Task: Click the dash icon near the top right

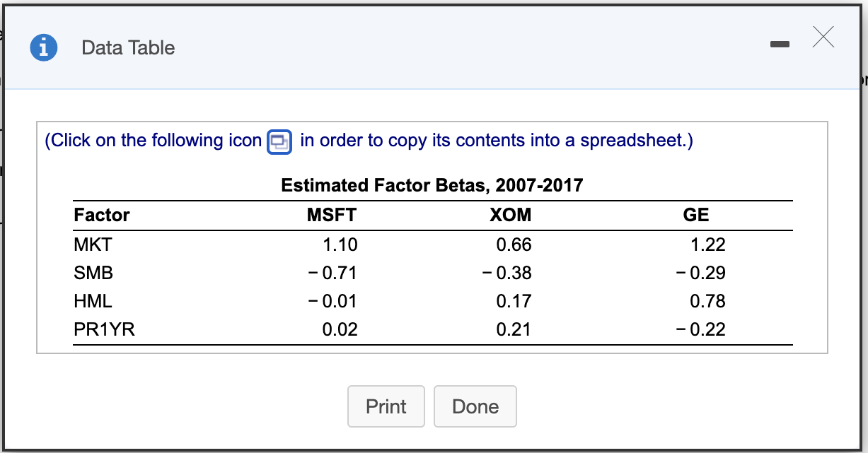Action: [780, 43]
